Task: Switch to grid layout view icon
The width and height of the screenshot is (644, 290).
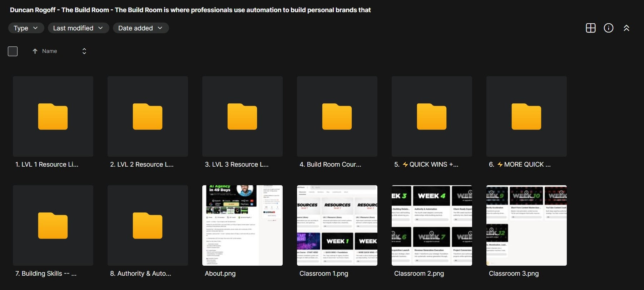Action: 591,28
